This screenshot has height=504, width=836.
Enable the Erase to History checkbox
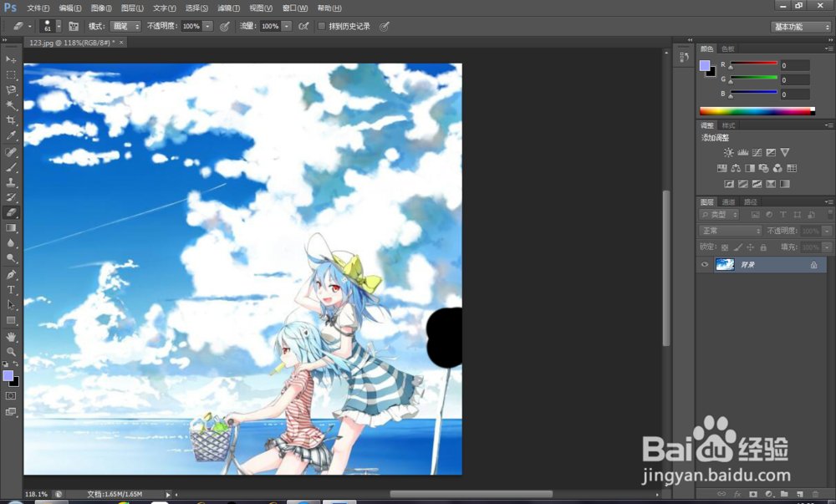tap(322, 26)
